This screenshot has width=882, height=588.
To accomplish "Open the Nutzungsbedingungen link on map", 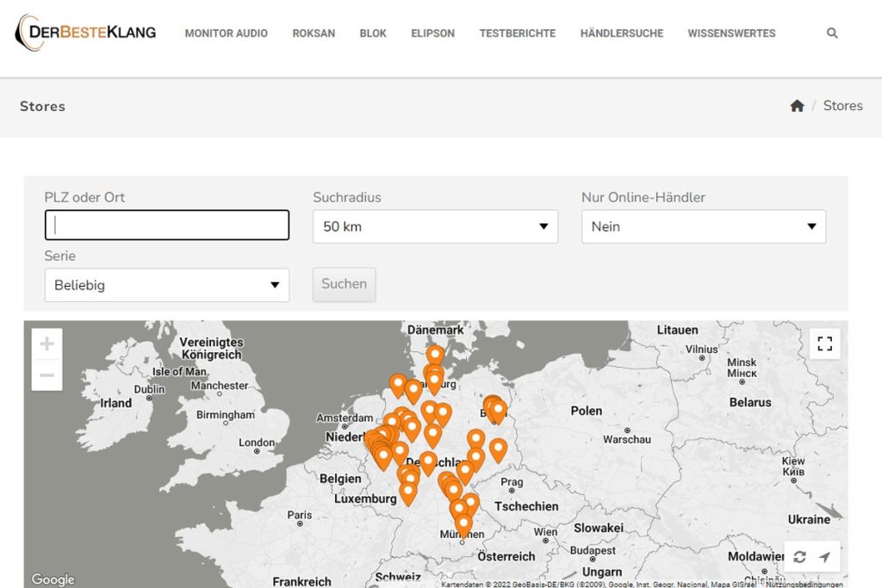I will tap(804, 584).
